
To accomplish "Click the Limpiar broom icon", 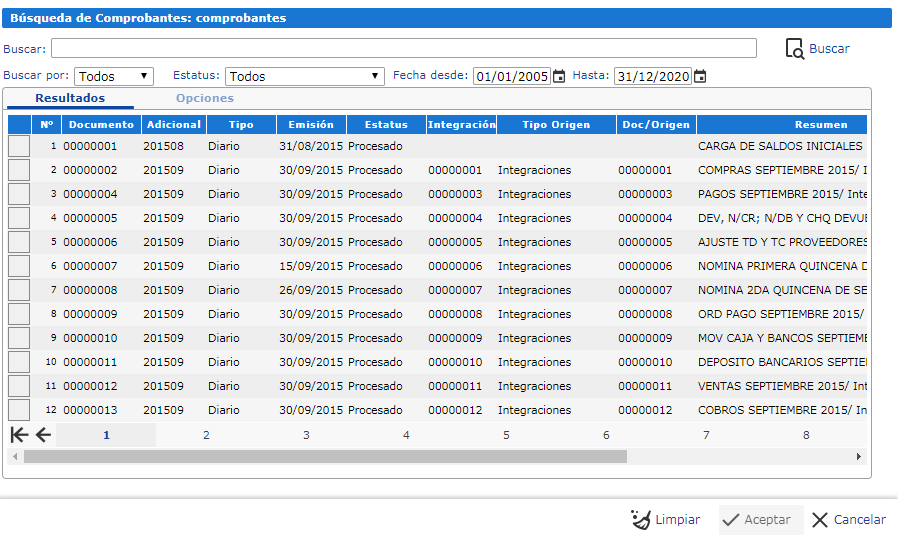I will pos(641,520).
